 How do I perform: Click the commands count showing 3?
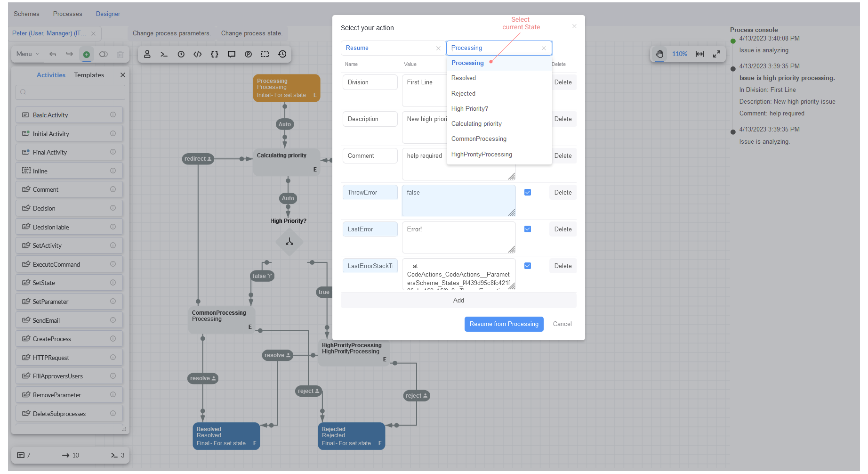[x=118, y=455]
